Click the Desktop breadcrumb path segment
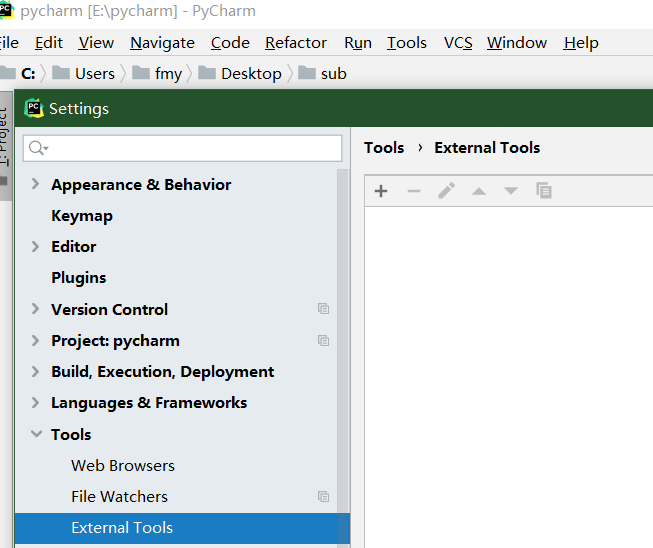 pyautogui.click(x=251, y=74)
